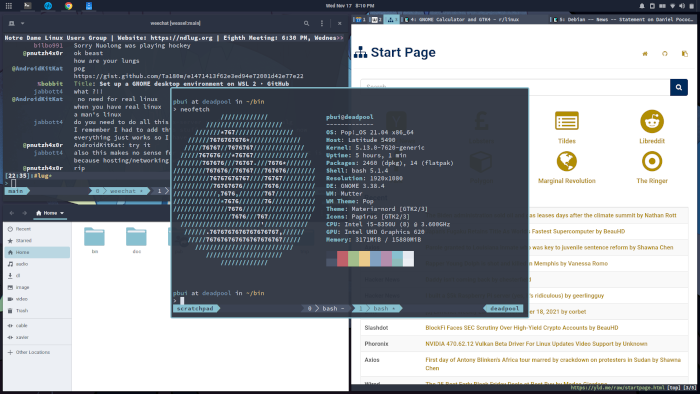
Task: Click the red neofetch color block
Action: (342, 259)
